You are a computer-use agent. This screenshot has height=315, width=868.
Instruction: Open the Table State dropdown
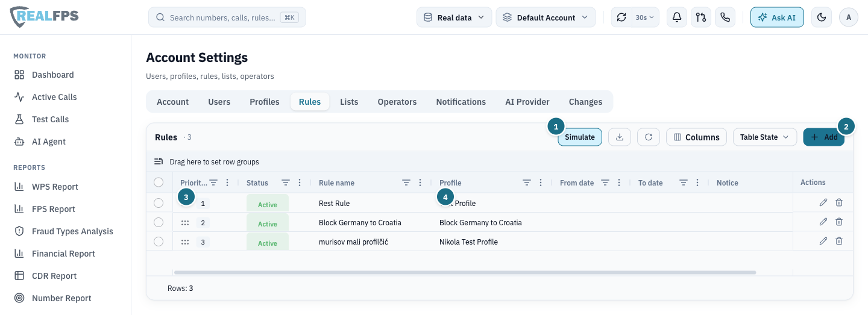tap(765, 137)
